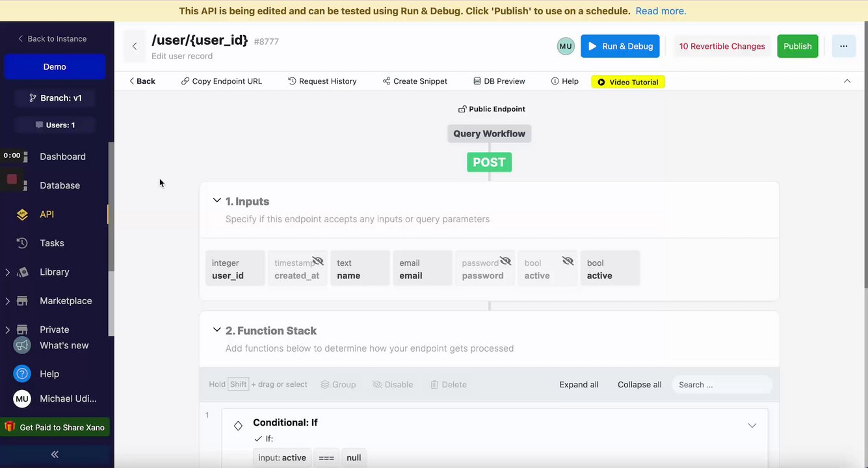The height and width of the screenshot is (468, 868).
Task: Toggle visibility of hidden bool active input
Action: pyautogui.click(x=568, y=261)
